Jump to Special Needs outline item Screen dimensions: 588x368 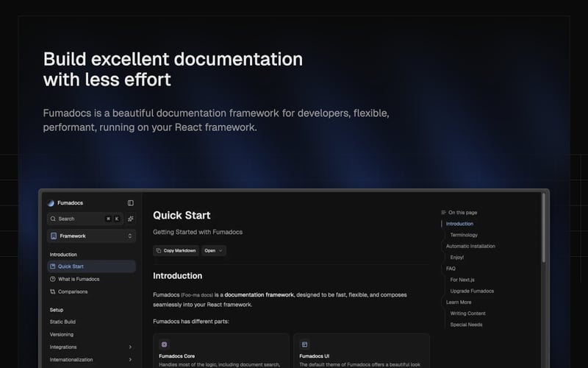[x=466, y=325]
